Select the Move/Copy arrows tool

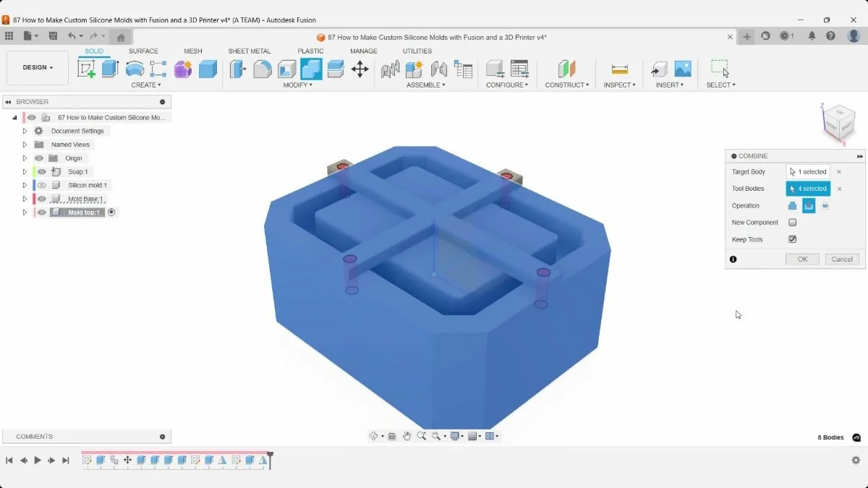tap(359, 69)
